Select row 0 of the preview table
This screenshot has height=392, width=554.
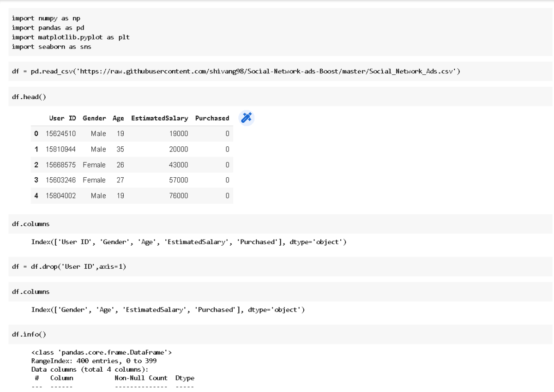[x=36, y=133]
